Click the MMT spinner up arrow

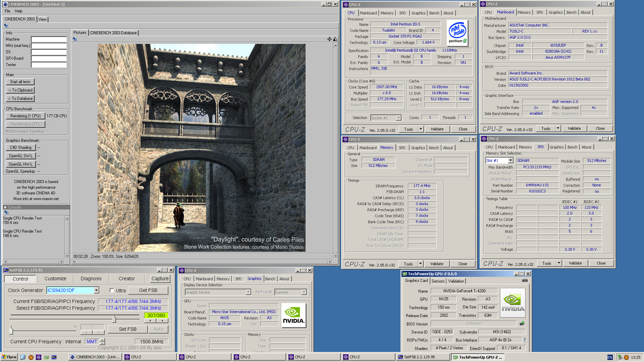[102, 340]
